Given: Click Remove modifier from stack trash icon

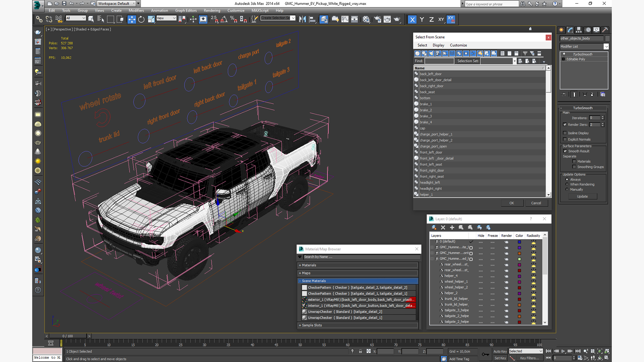Looking at the screenshot, I should coord(592,95).
